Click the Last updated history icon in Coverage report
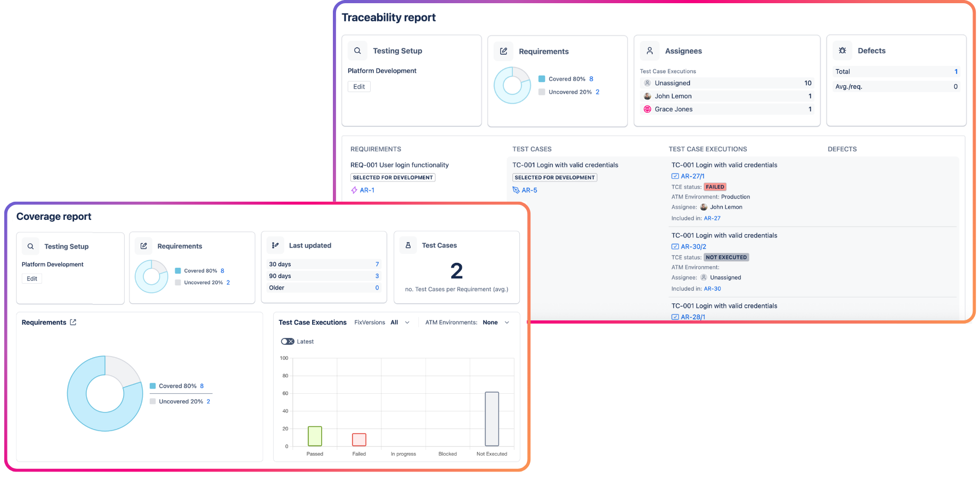This screenshot has height=479, width=980. (275, 245)
